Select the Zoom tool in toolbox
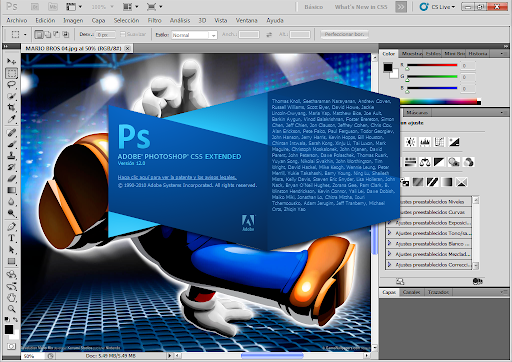 click(x=11, y=309)
